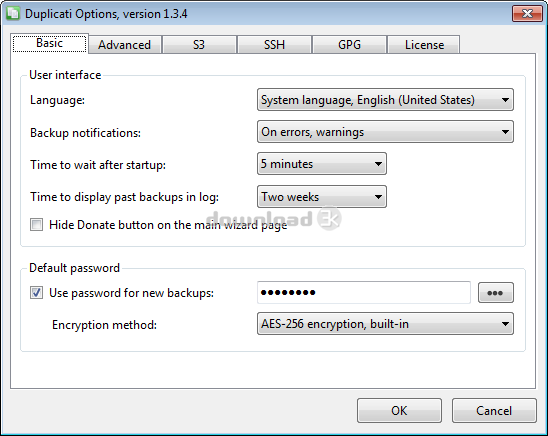The width and height of the screenshot is (548, 436).
Task: Click the three-dots password button
Action: click(496, 293)
